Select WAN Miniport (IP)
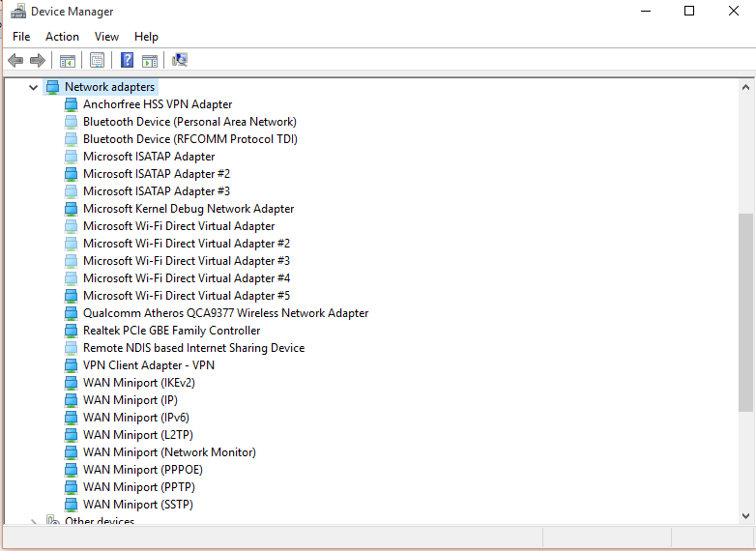The width and height of the screenshot is (756, 551). [131, 400]
